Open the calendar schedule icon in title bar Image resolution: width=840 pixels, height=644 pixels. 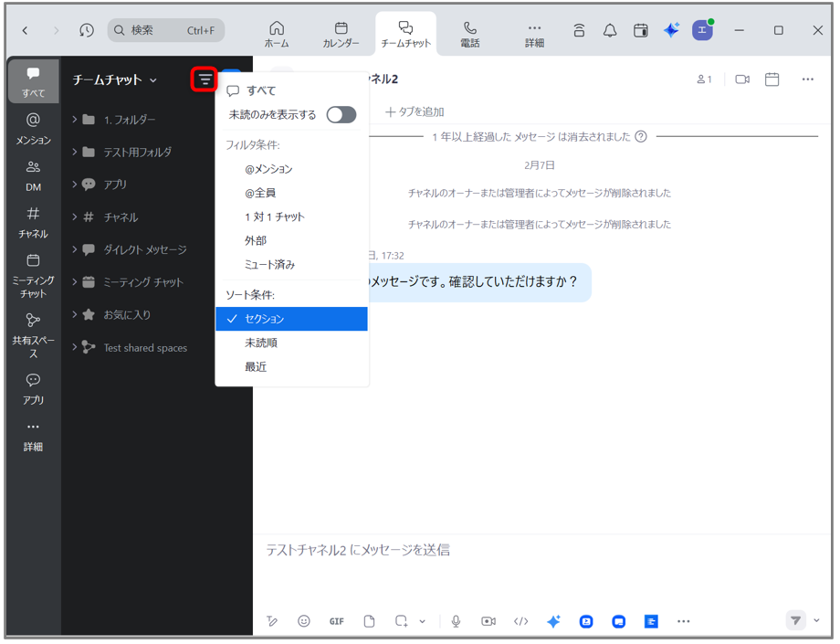[640, 30]
